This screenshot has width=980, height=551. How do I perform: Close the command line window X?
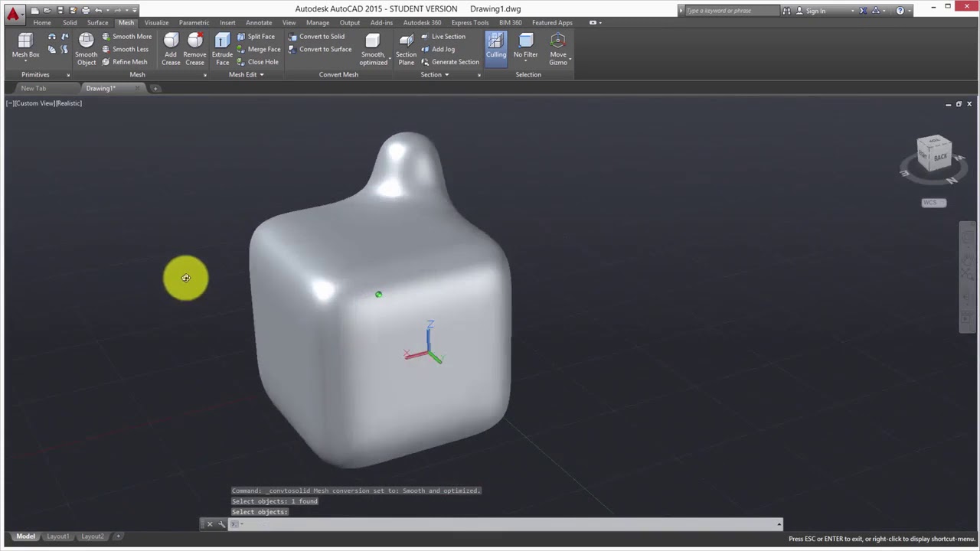pyautogui.click(x=209, y=524)
